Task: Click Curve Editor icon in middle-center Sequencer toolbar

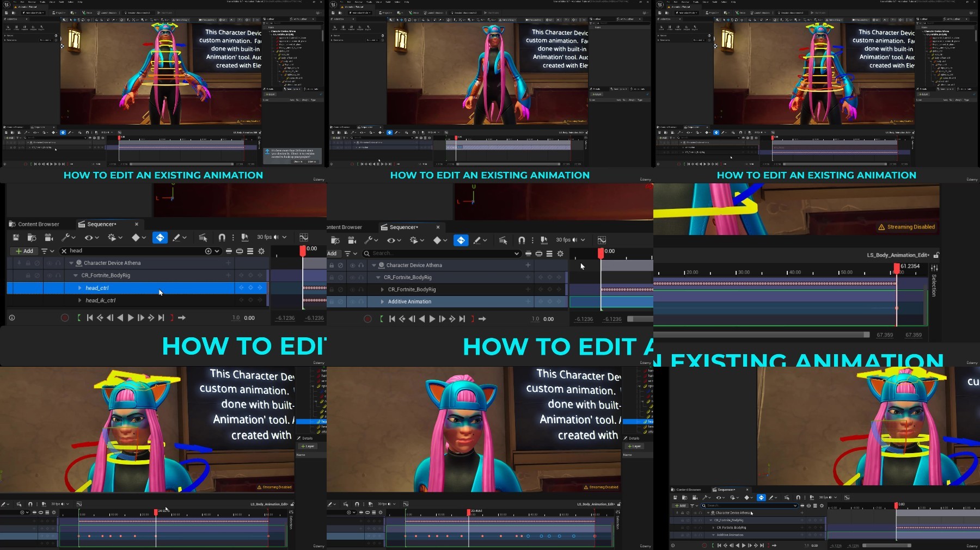Action: pyautogui.click(x=602, y=240)
